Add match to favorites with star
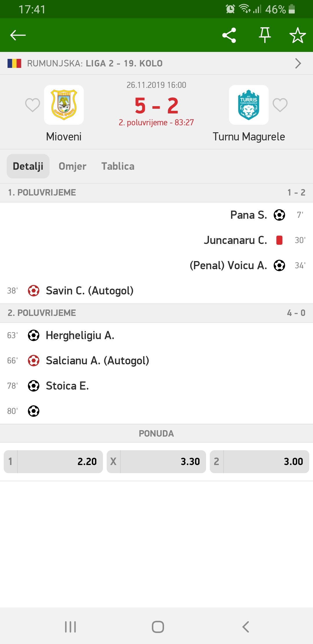The height and width of the screenshot is (644, 313). click(x=298, y=35)
